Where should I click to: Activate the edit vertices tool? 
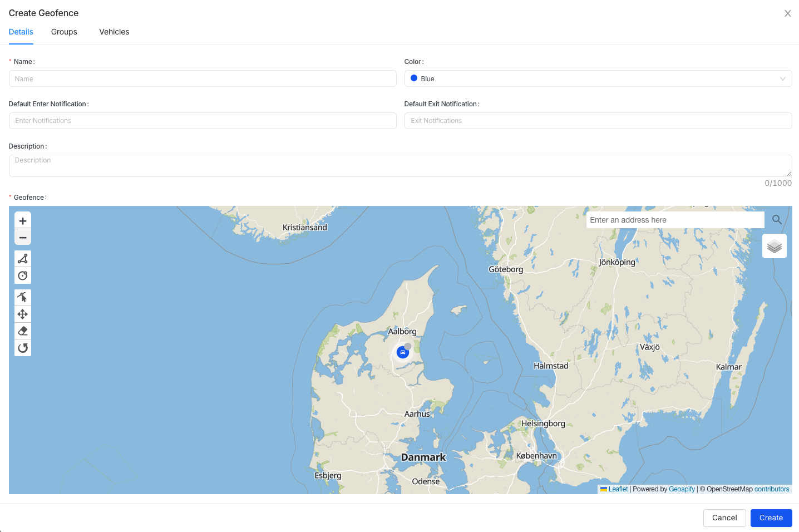tap(23, 297)
